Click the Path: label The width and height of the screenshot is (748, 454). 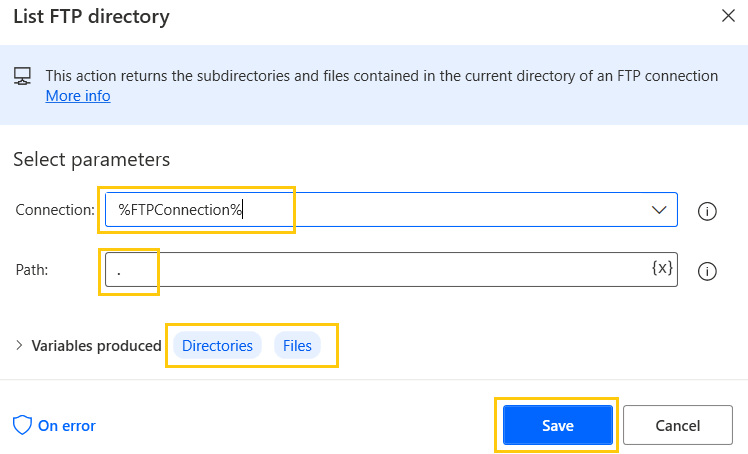point(32,270)
